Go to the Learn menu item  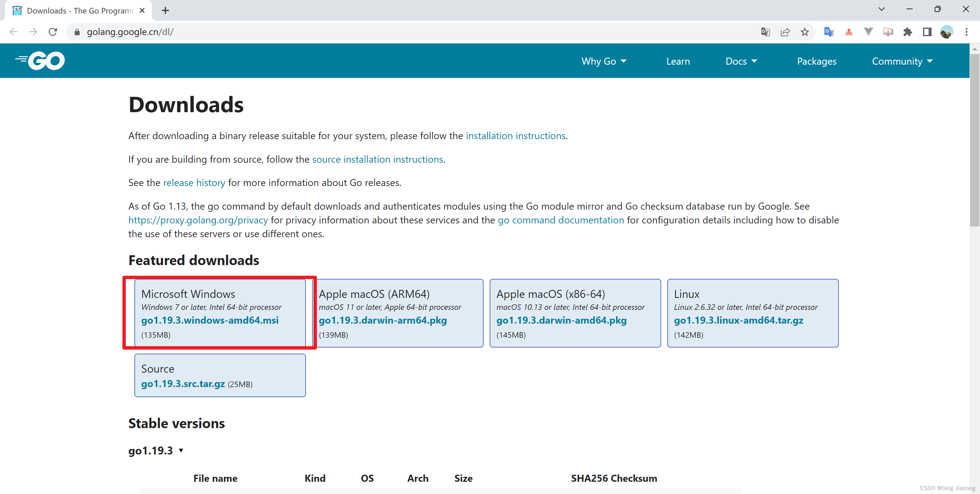(678, 61)
